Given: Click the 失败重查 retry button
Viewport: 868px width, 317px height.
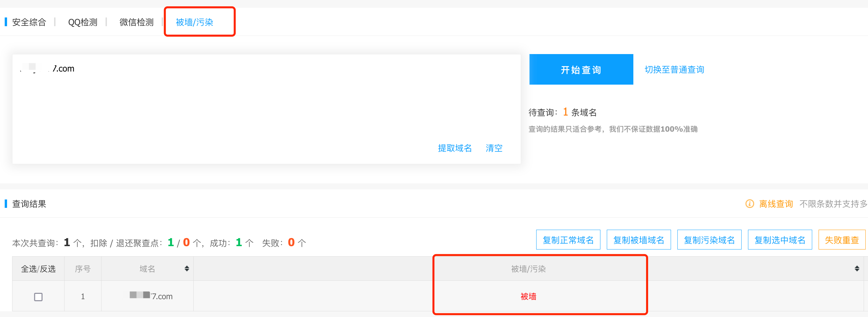Looking at the screenshot, I should coord(842,240).
